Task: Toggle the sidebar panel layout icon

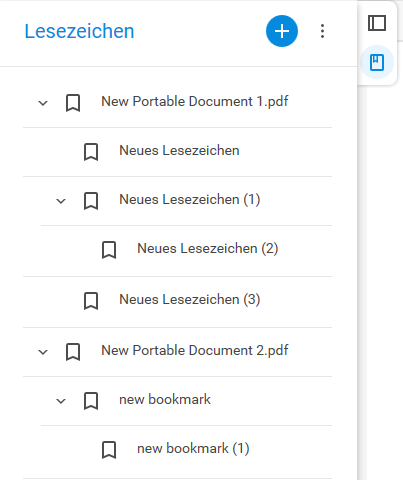Action: point(377,23)
